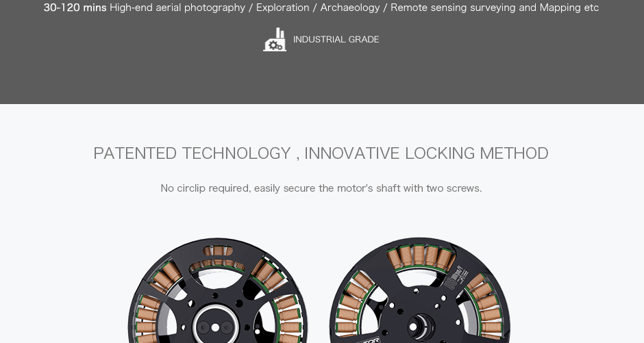Click the INDUSTRIAL GRADE label
The height and width of the screenshot is (343, 644).
(x=336, y=40)
